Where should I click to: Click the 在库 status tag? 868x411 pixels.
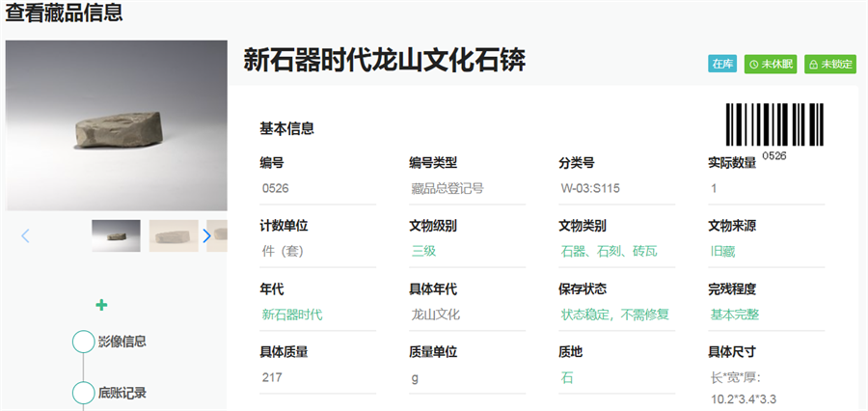(x=722, y=65)
